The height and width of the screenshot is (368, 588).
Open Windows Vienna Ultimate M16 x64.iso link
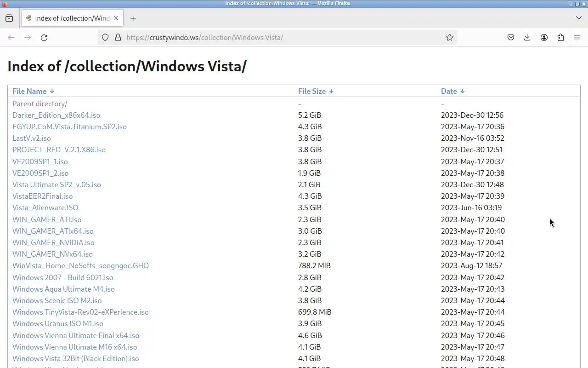(74, 347)
